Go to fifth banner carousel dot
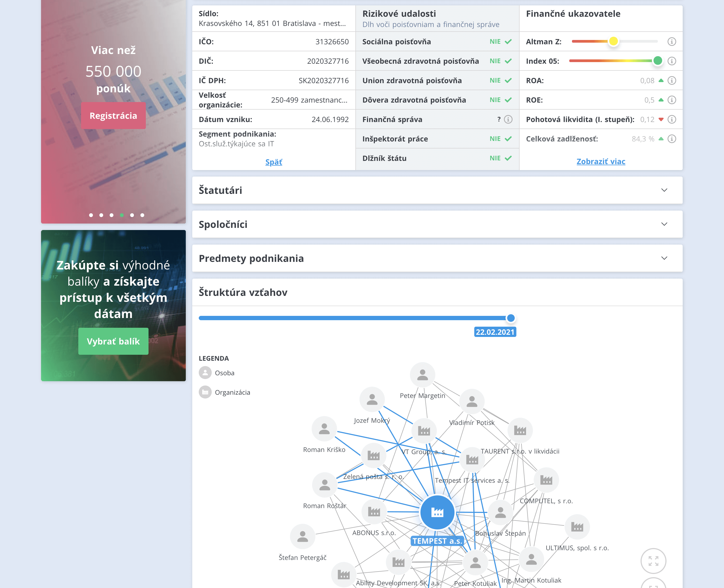The image size is (724, 588). [132, 215]
